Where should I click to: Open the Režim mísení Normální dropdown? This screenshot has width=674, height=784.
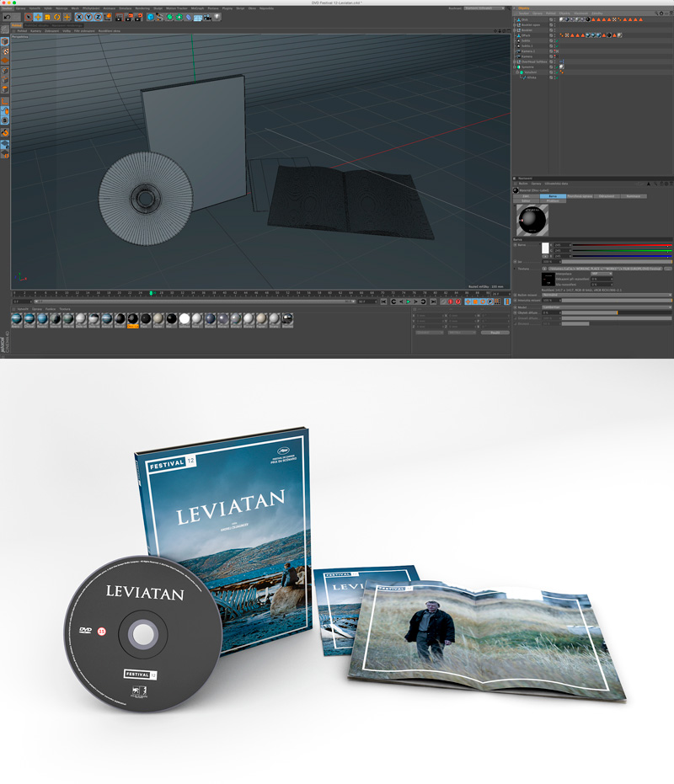(607, 295)
